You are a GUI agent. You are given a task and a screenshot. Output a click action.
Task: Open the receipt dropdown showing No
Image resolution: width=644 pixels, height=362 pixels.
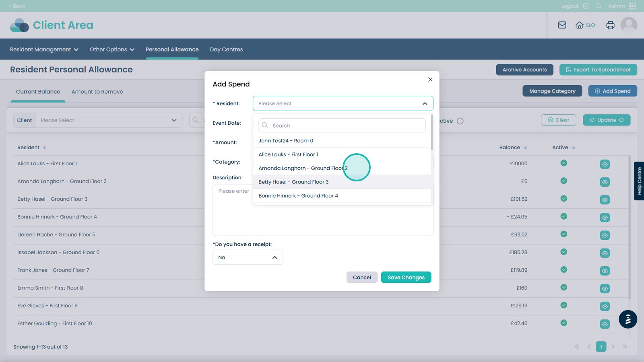point(248,257)
